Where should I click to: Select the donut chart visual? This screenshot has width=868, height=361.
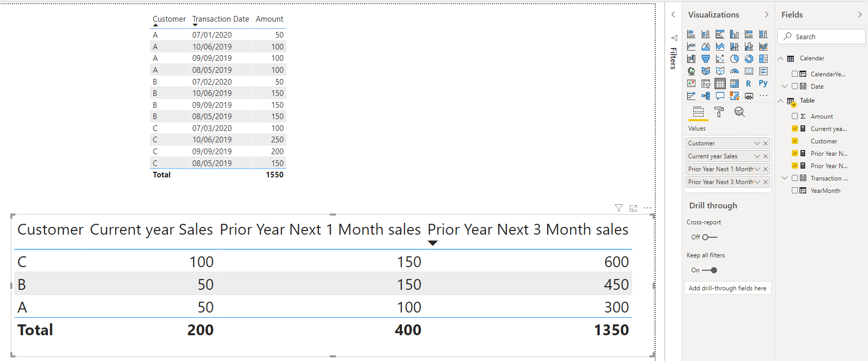point(749,59)
